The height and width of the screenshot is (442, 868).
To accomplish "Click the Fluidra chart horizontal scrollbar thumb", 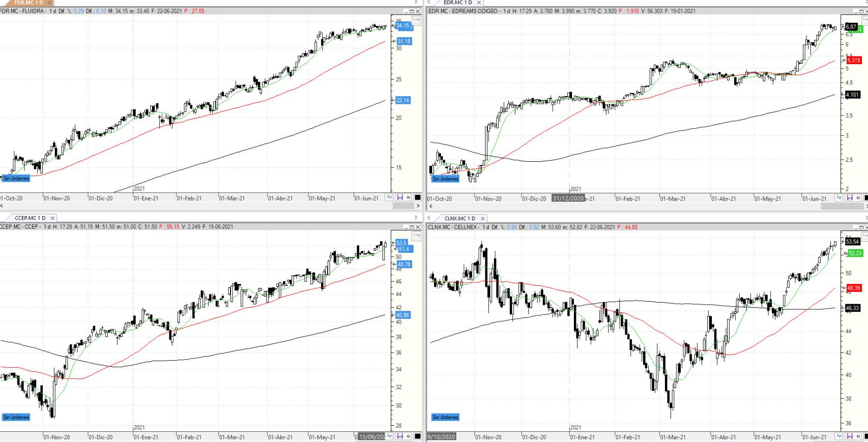I will coord(402,206).
